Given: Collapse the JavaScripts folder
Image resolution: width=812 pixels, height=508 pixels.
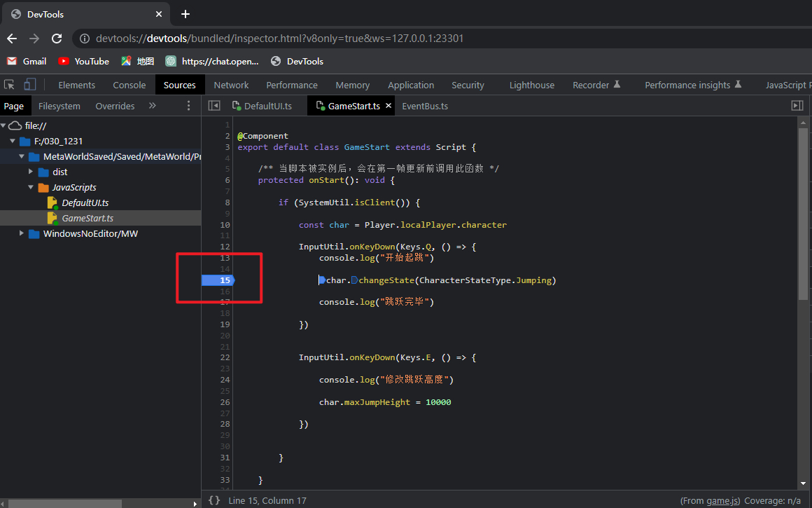Looking at the screenshot, I should tap(31, 187).
